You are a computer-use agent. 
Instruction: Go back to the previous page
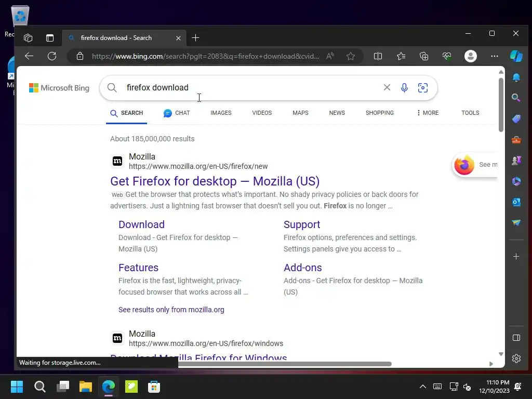29,56
